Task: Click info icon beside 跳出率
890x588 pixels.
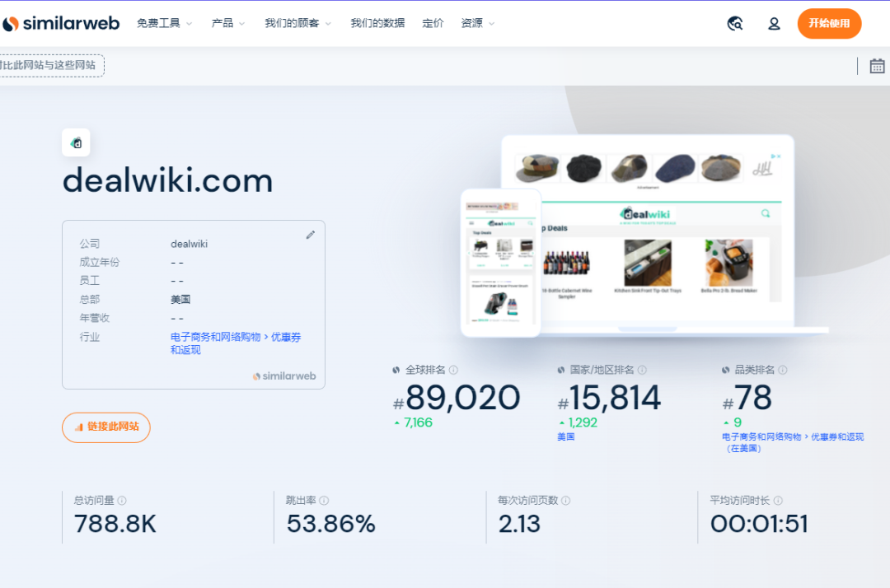Action: pos(324,500)
